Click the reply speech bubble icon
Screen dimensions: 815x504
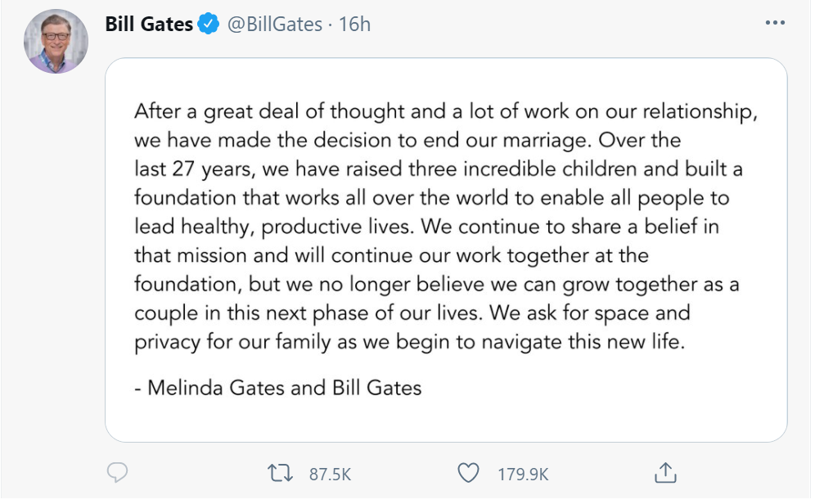[x=117, y=473]
